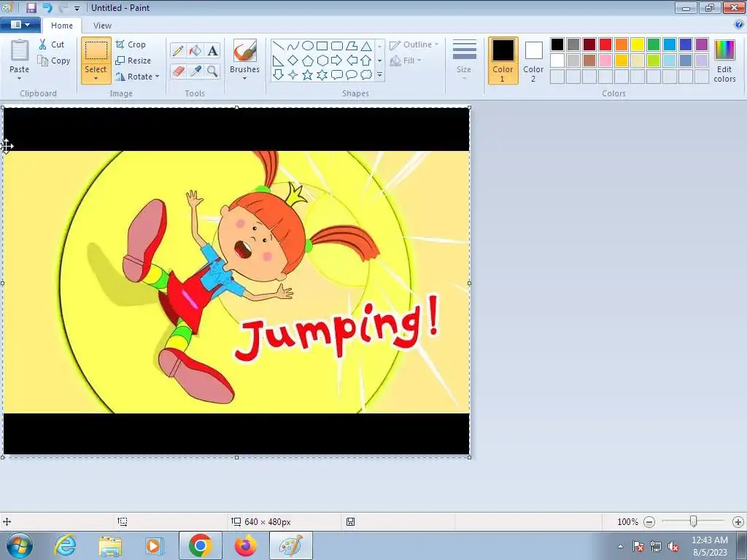747x560 pixels.
Task: Switch to the Home tab
Action: 62,26
